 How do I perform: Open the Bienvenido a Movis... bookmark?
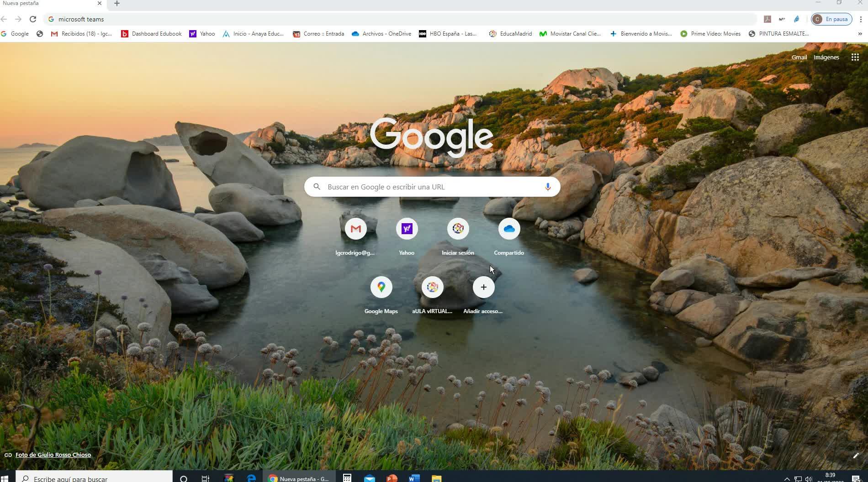pos(641,34)
